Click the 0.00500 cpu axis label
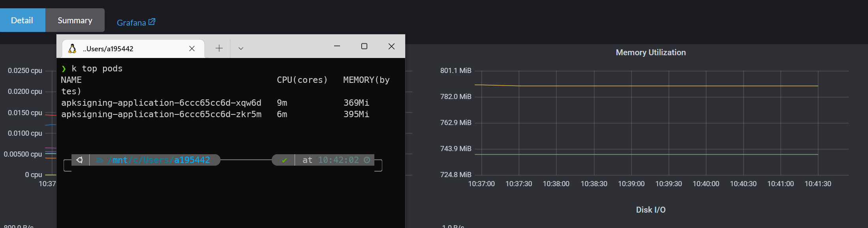The image size is (868, 228). click(23, 154)
